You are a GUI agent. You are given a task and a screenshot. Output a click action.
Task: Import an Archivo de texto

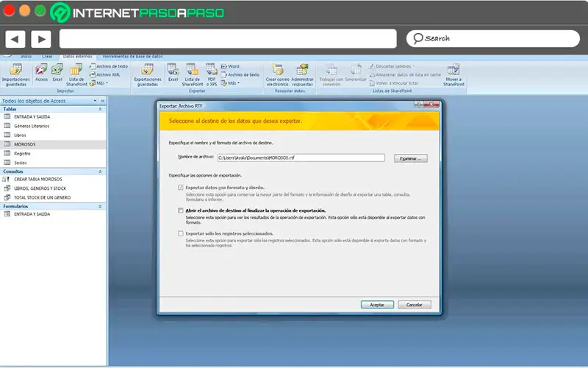[109, 66]
